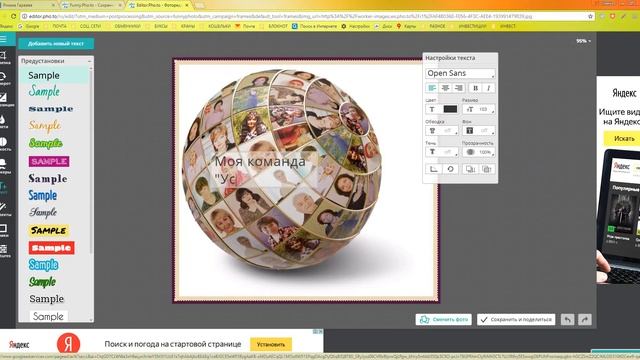
Task: Click the Установить button in Yandex banner
Action: 271,344
